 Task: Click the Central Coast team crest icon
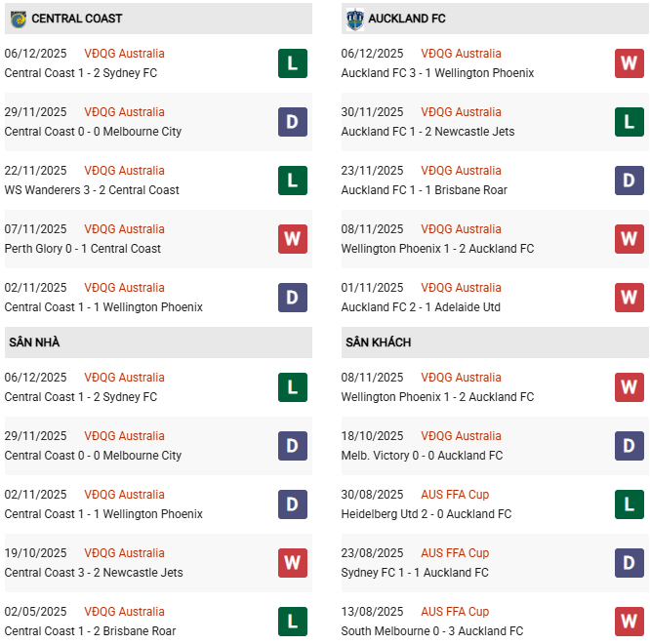18,19
